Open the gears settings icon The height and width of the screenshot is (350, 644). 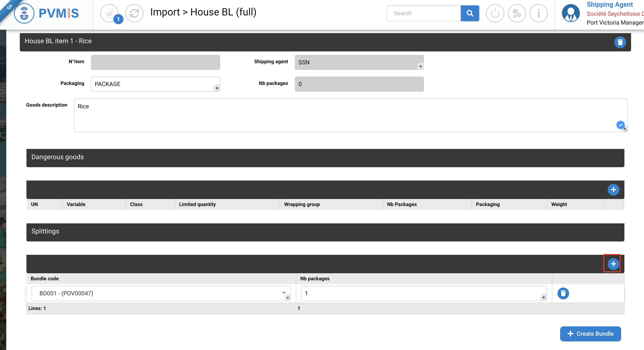517,13
